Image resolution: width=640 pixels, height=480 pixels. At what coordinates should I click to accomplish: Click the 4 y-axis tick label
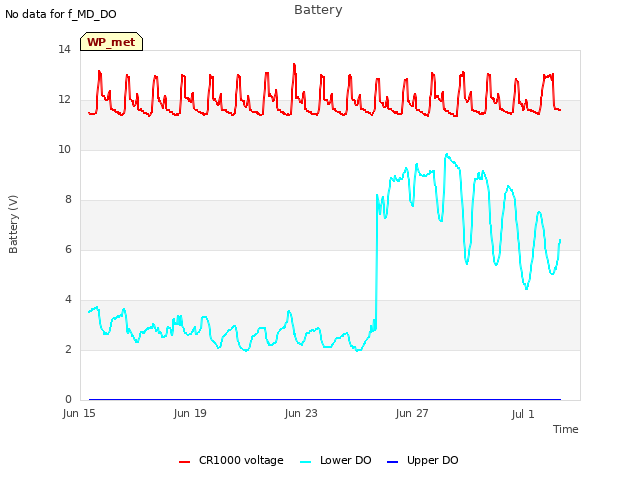tap(68, 300)
